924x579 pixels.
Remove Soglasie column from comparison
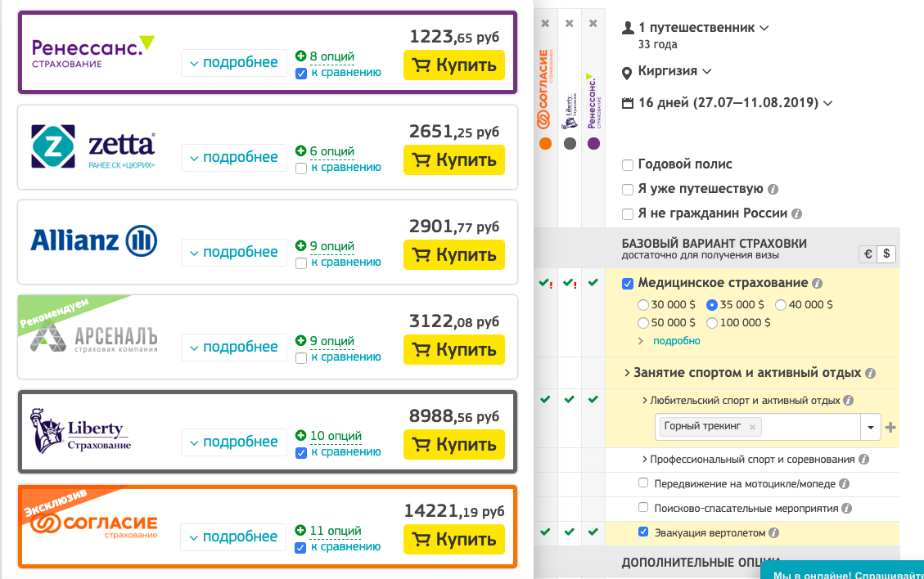(x=545, y=24)
